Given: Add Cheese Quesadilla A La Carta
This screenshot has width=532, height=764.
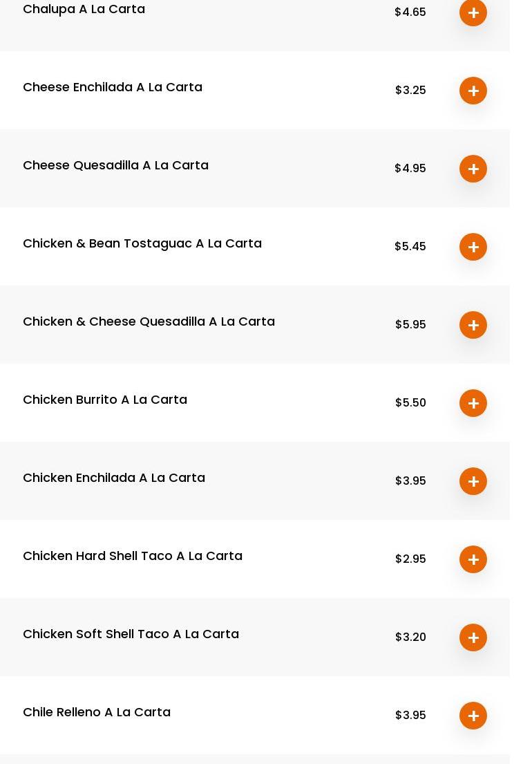Looking at the screenshot, I should (473, 169).
